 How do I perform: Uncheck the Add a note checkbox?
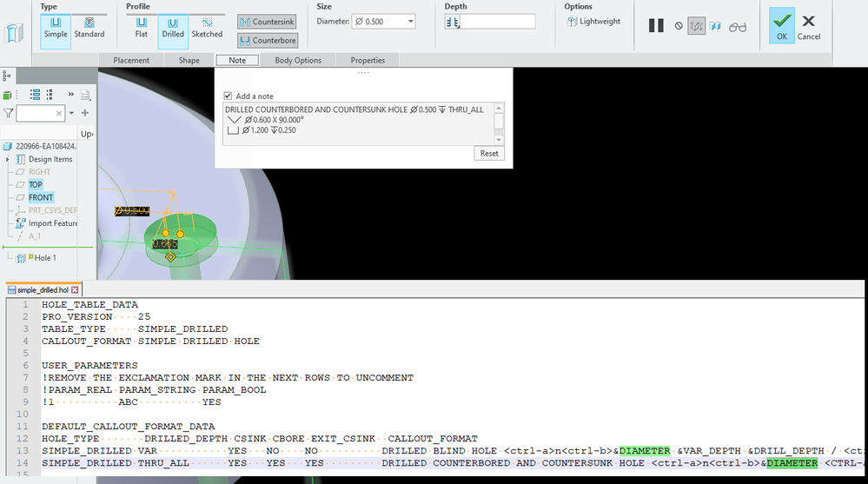click(x=228, y=96)
